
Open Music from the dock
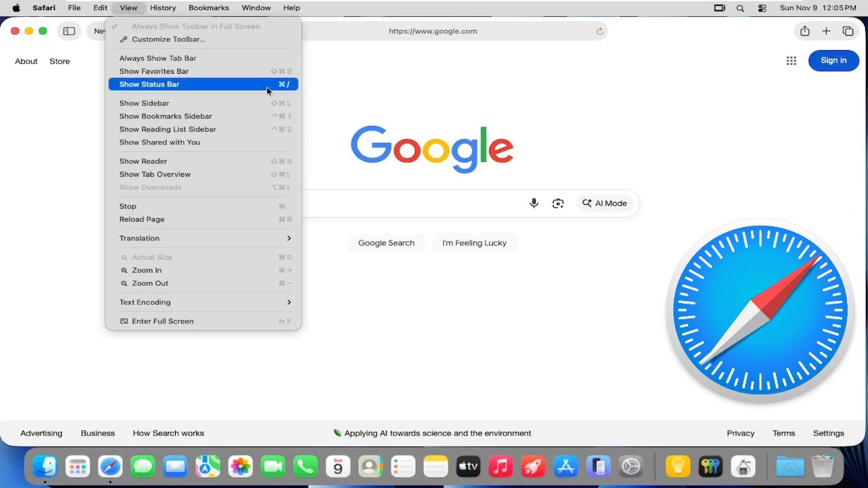(501, 466)
